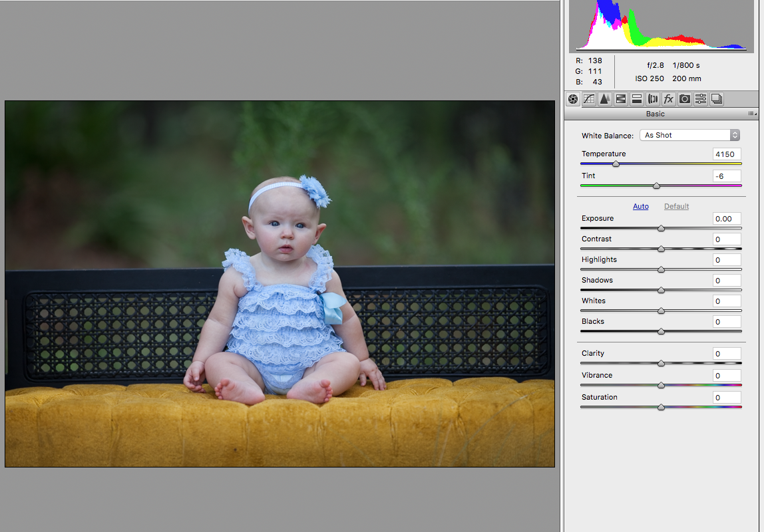Viewport: 764px width, 532px height.
Task: Open the Effects (fx) panel icon
Action: 668,99
